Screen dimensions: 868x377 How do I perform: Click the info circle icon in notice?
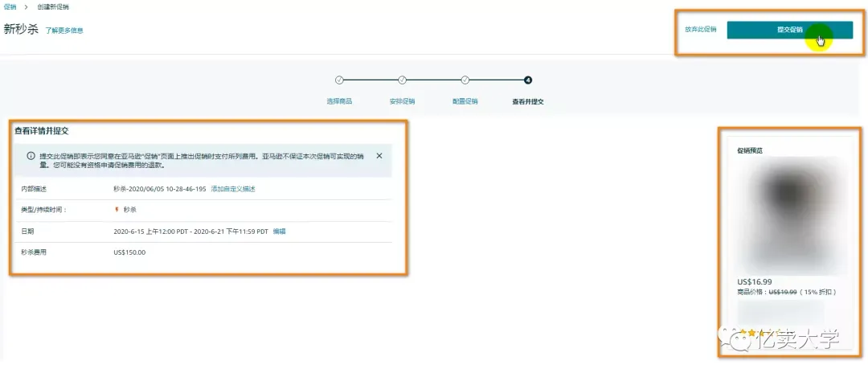pyautogui.click(x=31, y=156)
